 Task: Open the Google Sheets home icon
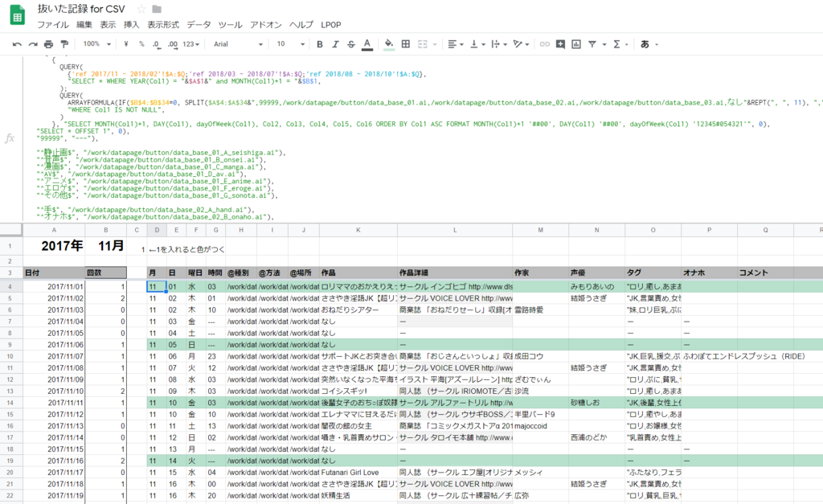pos(18,15)
